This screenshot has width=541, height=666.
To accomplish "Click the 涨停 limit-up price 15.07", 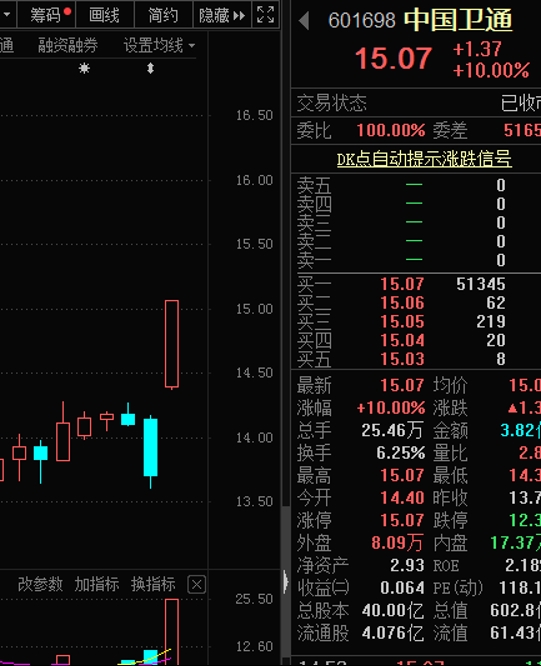I will click(x=402, y=520).
